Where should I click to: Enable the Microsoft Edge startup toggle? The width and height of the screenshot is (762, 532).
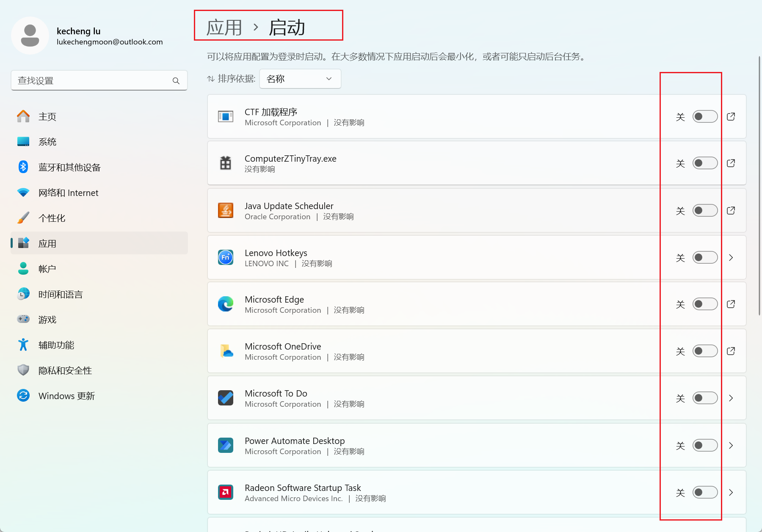pyautogui.click(x=705, y=304)
